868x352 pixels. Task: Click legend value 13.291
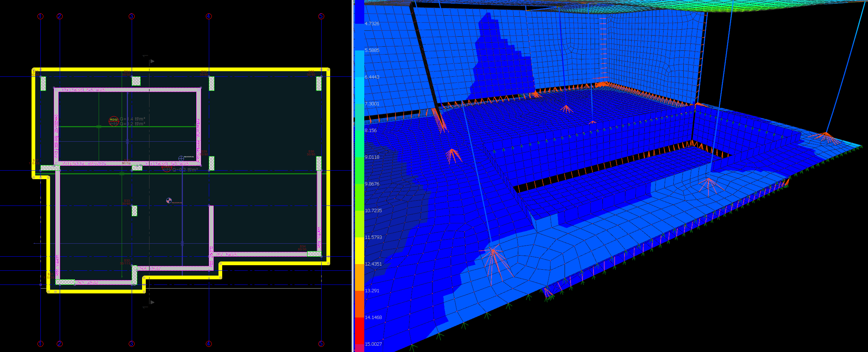pos(372,290)
